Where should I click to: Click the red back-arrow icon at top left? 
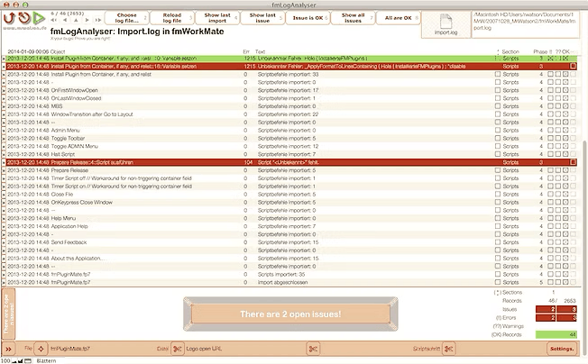coord(9,18)
